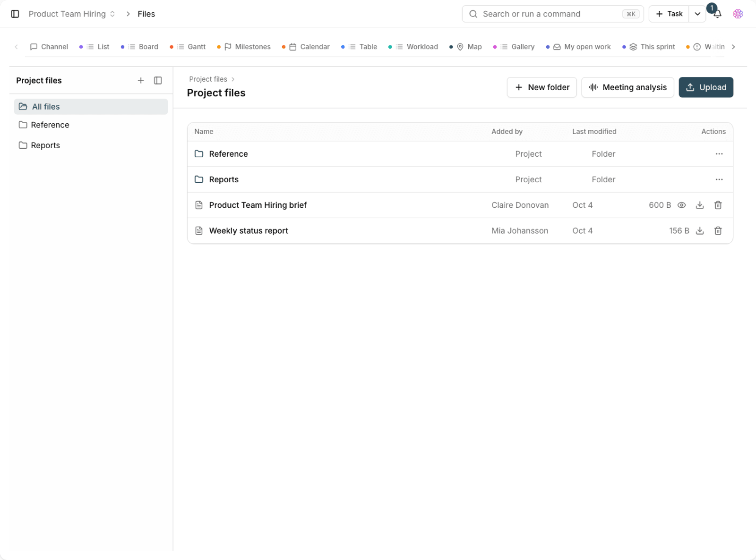Image resolution: width=756 pixels, height=560 pixels.
Task: Collapse the Project files side panel
Action: click(x=158, y=81)
